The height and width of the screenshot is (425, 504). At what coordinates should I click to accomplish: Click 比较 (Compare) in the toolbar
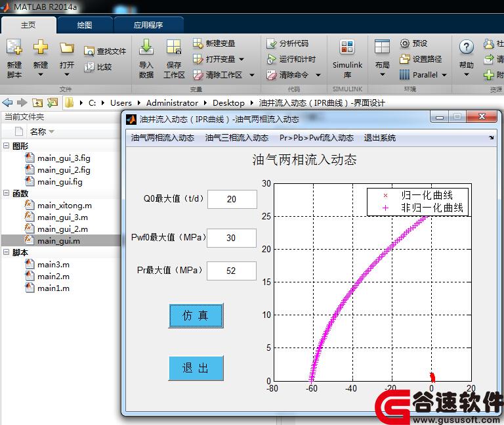pos(98,67)
